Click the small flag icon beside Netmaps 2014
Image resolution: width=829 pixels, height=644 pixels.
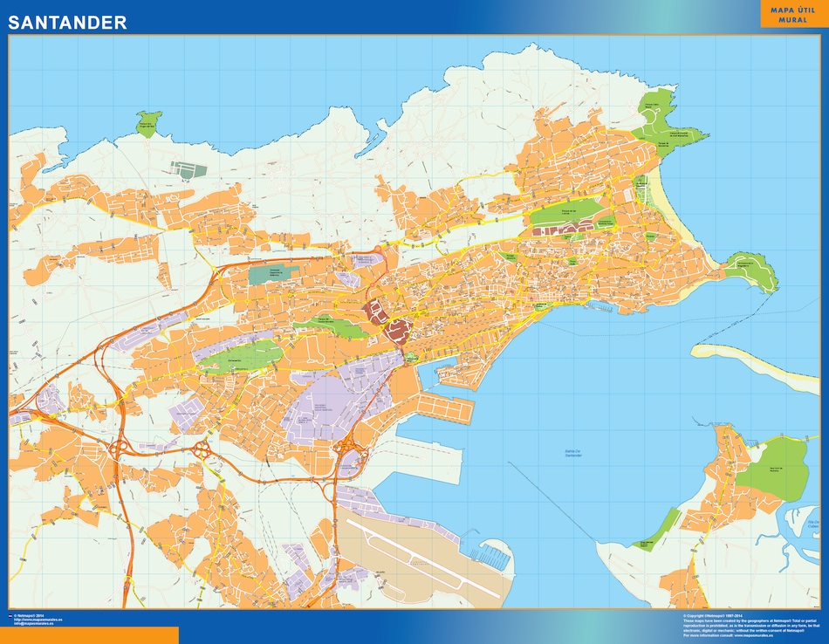tap(10, 616)
